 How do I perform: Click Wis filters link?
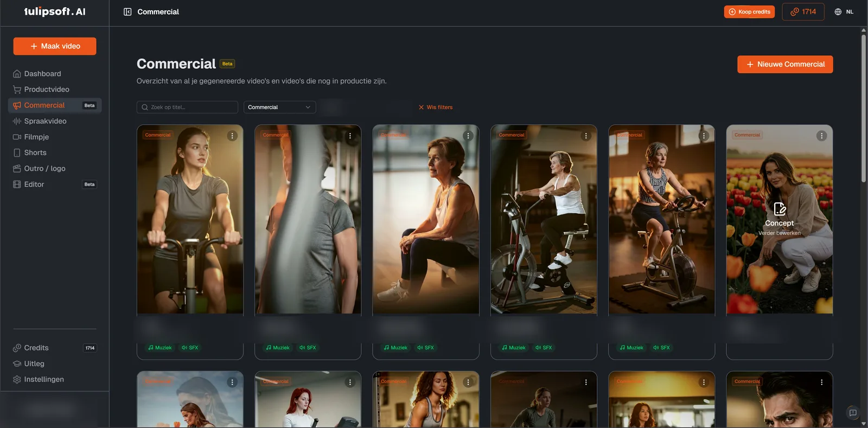pos(436,107)
